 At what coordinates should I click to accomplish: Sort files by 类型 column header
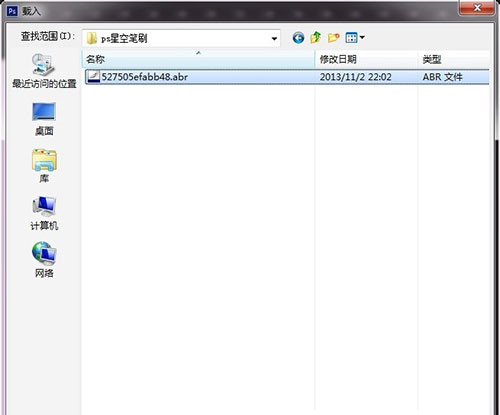(x=454, y=59)
